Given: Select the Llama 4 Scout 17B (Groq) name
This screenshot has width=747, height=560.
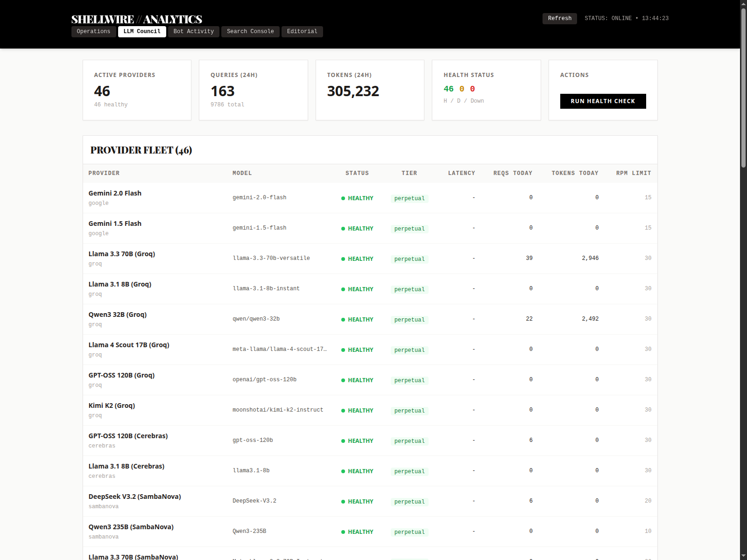Looking at the screenshot, I should coord(129,345).
